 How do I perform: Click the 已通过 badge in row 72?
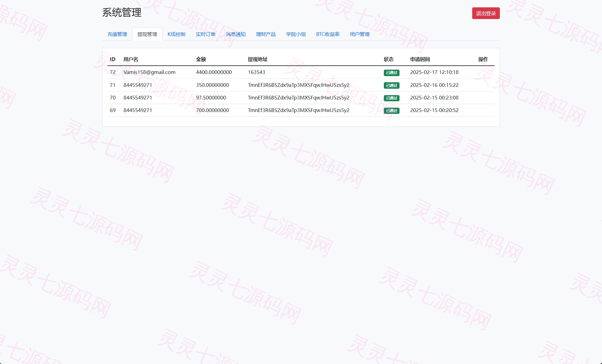[392, 73]
